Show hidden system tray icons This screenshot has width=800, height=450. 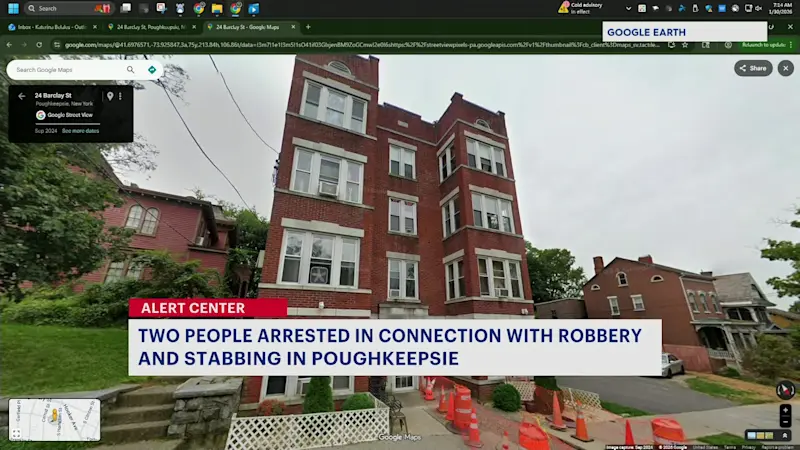coord(628,9)
